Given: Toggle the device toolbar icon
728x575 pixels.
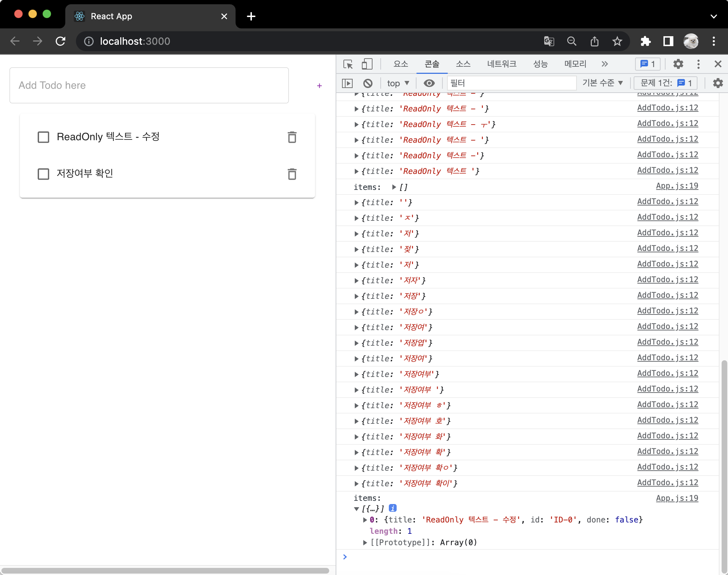Looking at the screenshot, I should [x=367, y=64].
